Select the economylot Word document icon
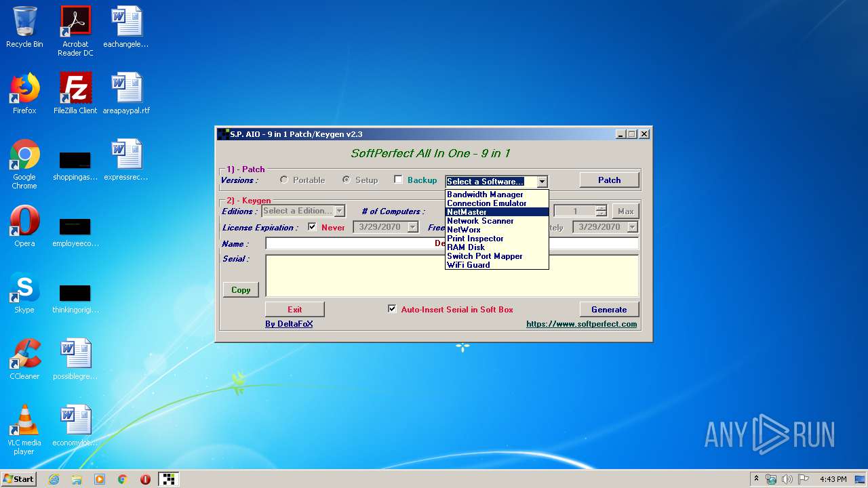Screen dimensions: 868x488 coord(75,426)
